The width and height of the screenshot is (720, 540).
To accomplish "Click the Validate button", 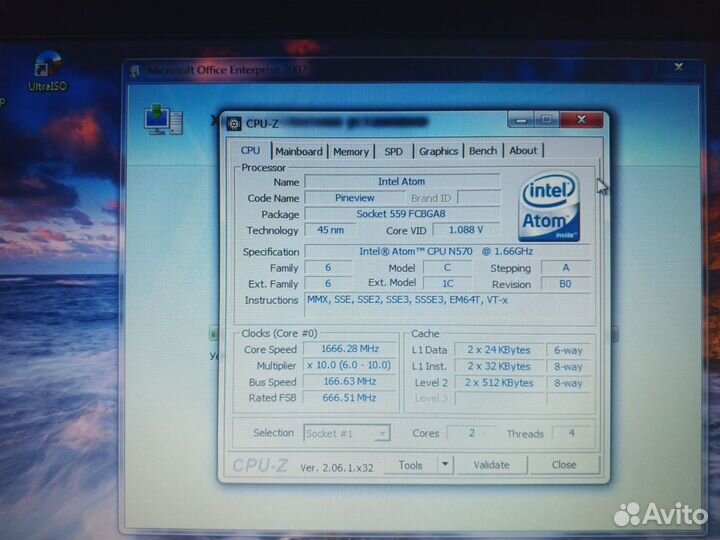I will click(491, 465).
